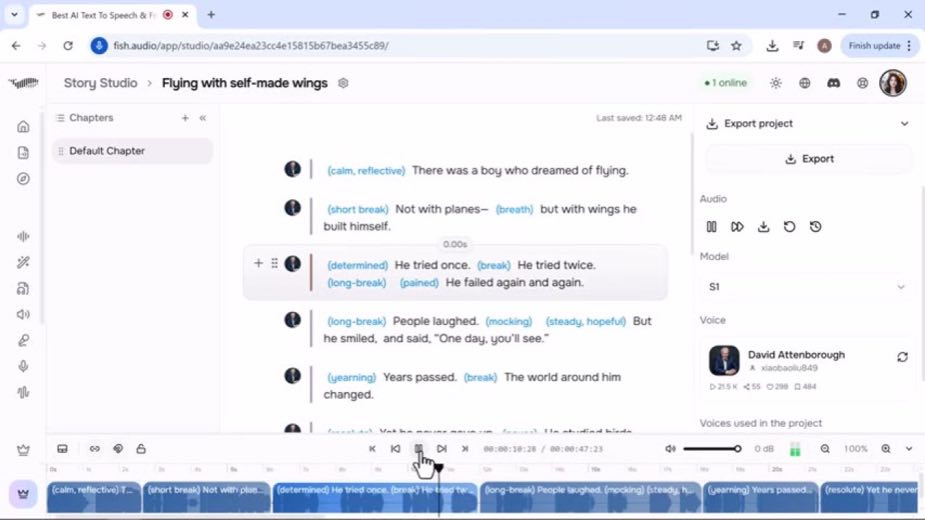The image size is (925, 520).
Task: Open the Home icon in the left sidebar
Action: (x=23, y=126)
